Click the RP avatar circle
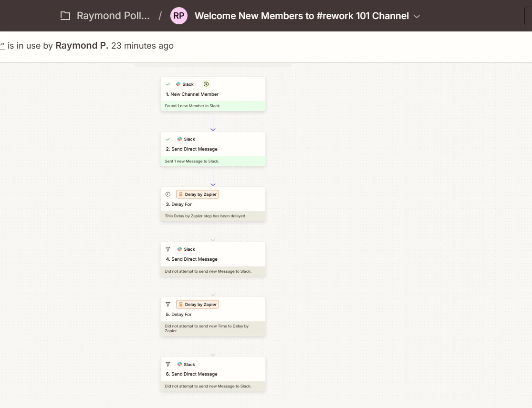This screenshot has width=532, height=408. [179, 16]
